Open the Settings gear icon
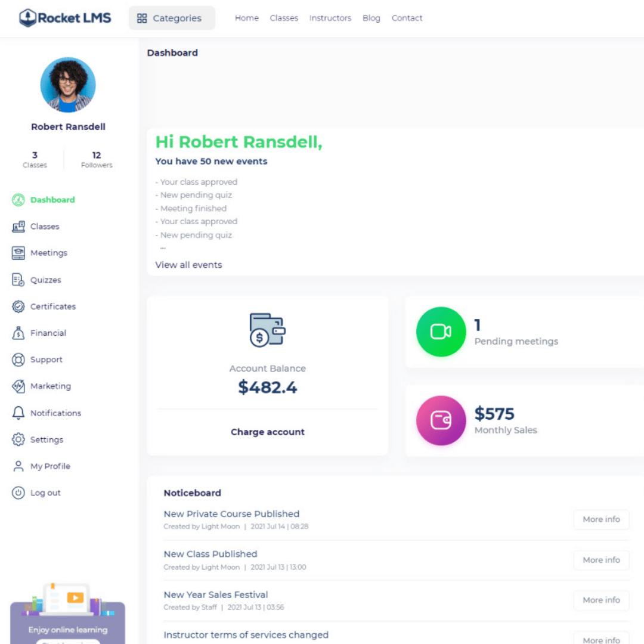This screenshot has width=644, height=644. tap(18, 439)
